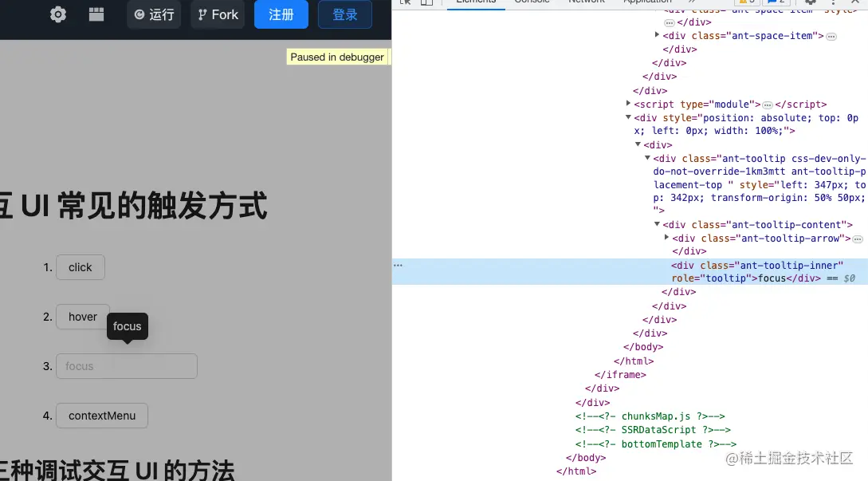Select the final </html> closing tag

576,471
